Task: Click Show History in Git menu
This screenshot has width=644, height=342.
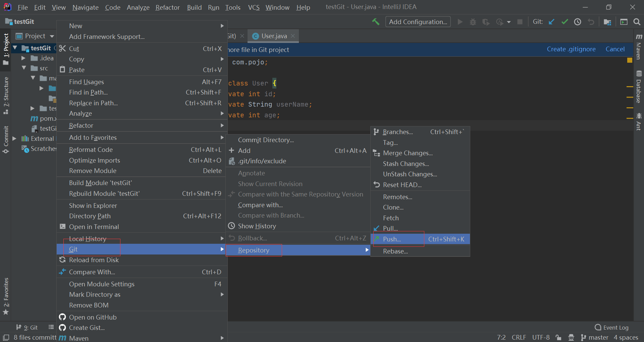Action: [298, 226]
